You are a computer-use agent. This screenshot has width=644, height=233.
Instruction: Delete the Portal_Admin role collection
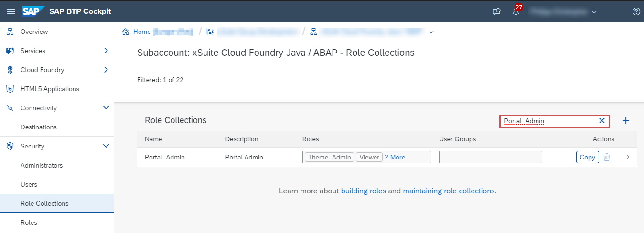coord(607,157)
